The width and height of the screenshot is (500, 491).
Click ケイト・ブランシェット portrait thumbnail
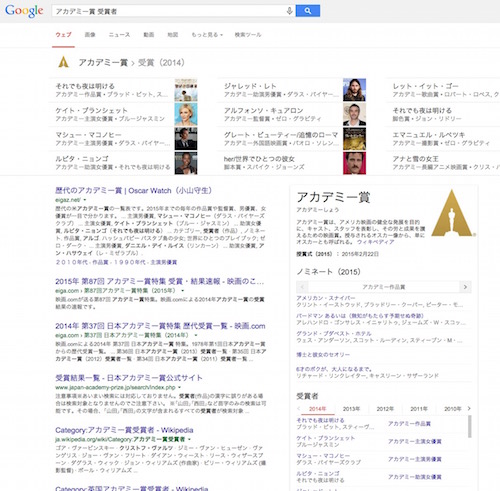186,114
